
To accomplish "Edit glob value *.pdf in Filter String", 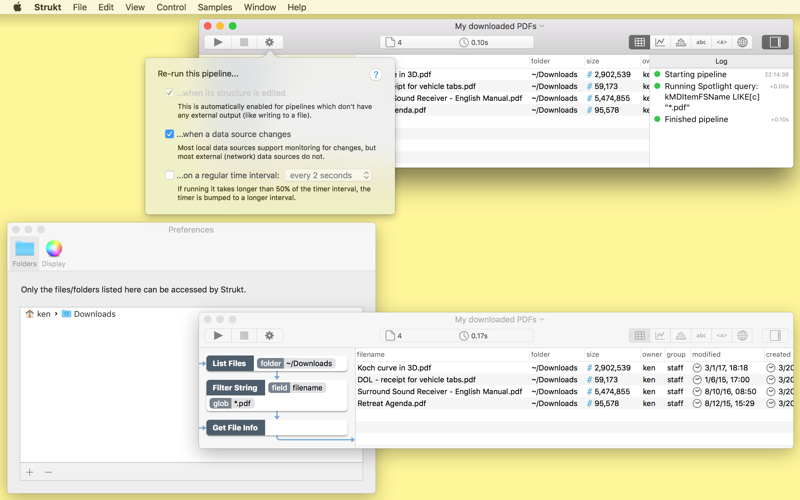I will [242, 403].
